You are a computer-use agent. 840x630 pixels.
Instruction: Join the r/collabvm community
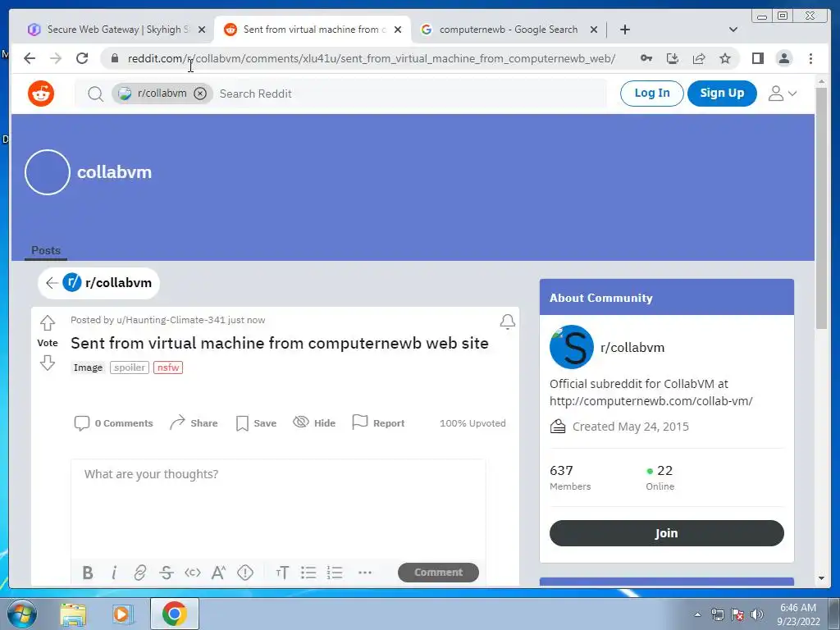pos(666,533)
